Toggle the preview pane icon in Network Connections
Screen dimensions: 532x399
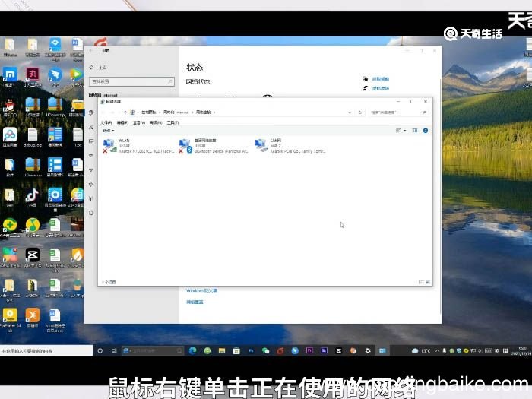[415, 131]
